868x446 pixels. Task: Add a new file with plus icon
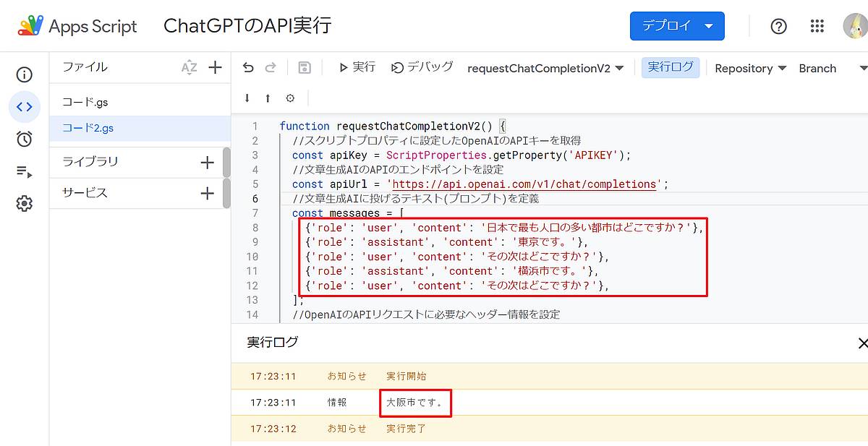point(215,67)
